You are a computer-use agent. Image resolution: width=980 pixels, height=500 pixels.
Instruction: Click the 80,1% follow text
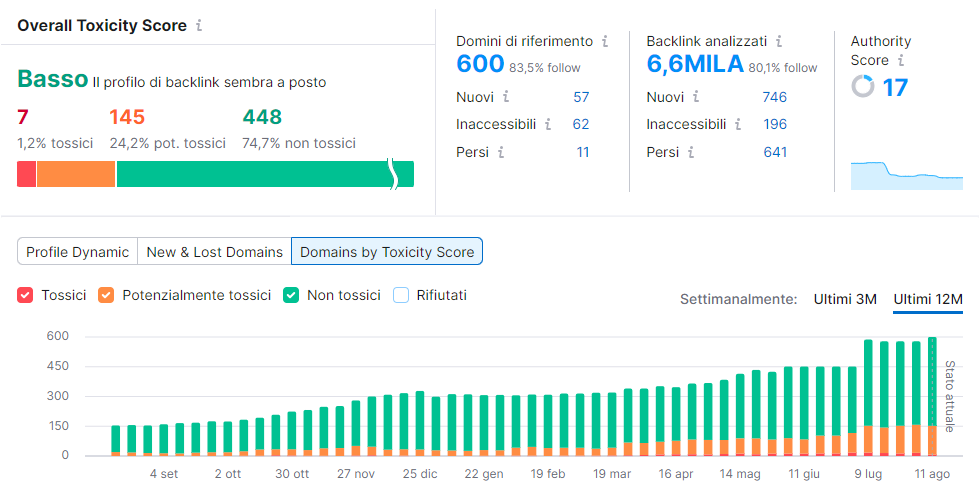pyautogui.click(x=782, y=68)
